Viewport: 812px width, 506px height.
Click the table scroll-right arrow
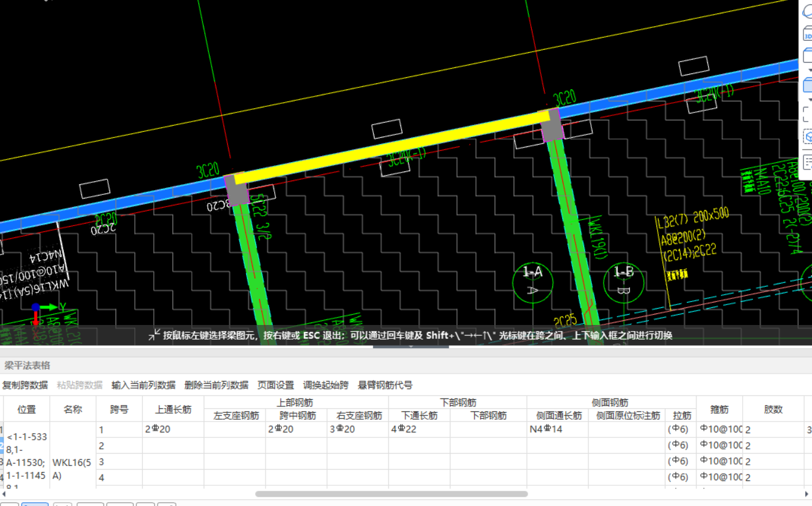pyautogui.click(x=805, y=494)
